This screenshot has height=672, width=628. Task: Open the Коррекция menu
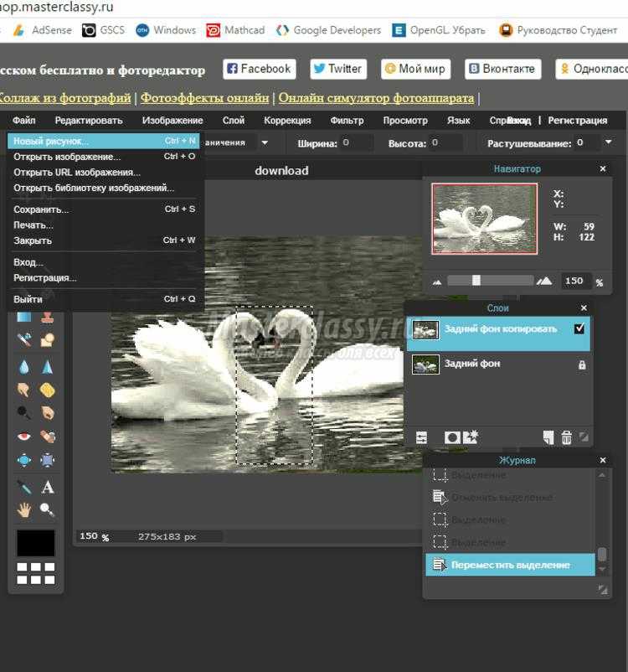(x=287, y=121)
